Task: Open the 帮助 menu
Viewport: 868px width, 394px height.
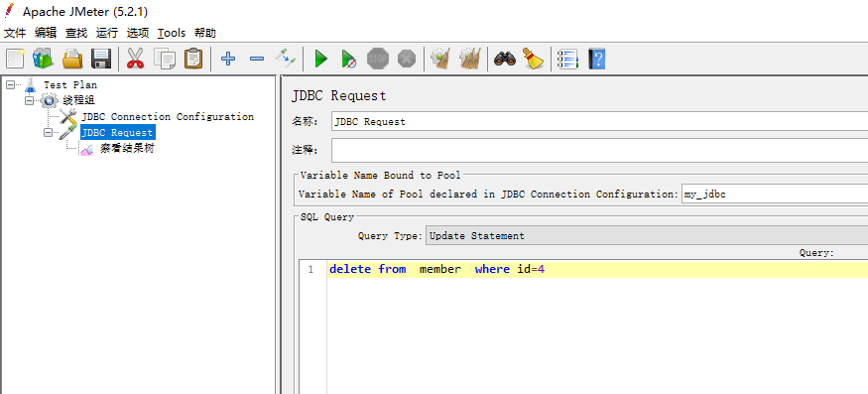Action: [205, 34]
